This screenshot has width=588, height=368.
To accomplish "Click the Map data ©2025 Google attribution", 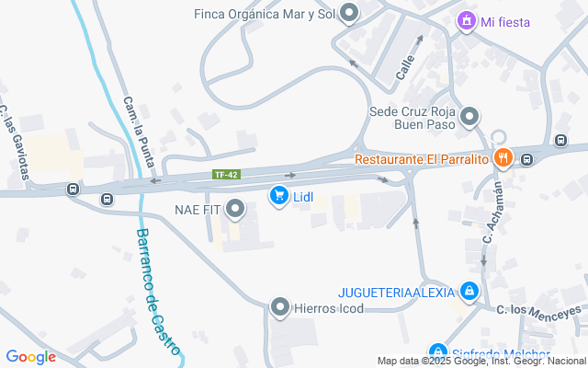I will tap(481, 362).
